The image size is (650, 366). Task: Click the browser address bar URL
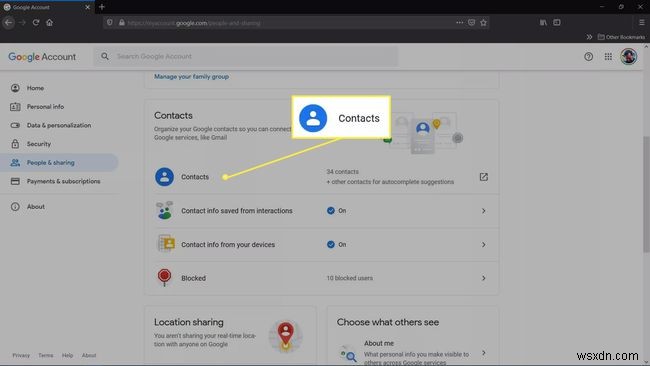[194, 23]
